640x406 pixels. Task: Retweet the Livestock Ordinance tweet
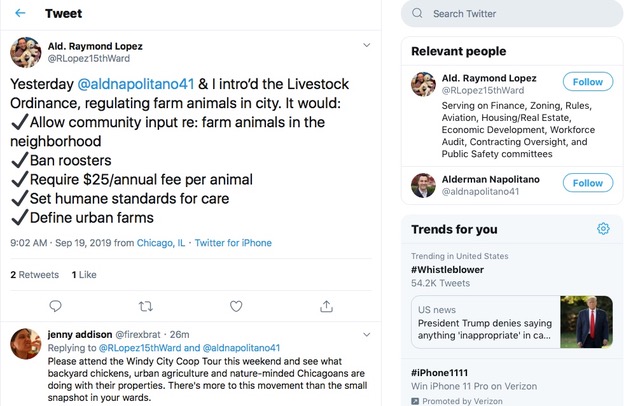147,306
